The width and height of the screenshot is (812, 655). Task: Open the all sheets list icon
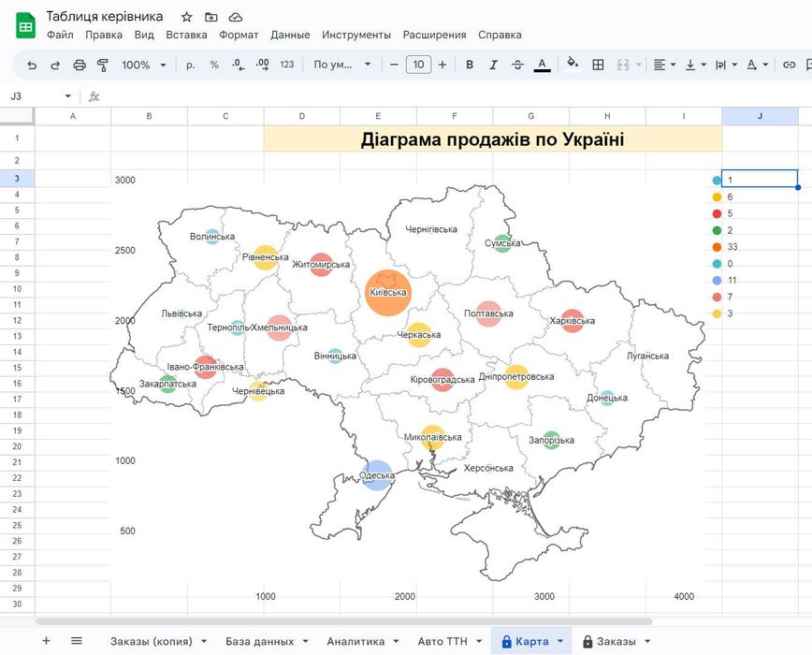(77, 641)
